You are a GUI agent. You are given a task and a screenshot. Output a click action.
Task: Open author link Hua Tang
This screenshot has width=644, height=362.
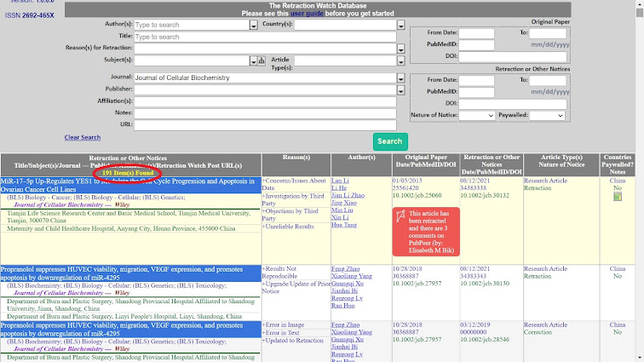click(x=342, y=224)
